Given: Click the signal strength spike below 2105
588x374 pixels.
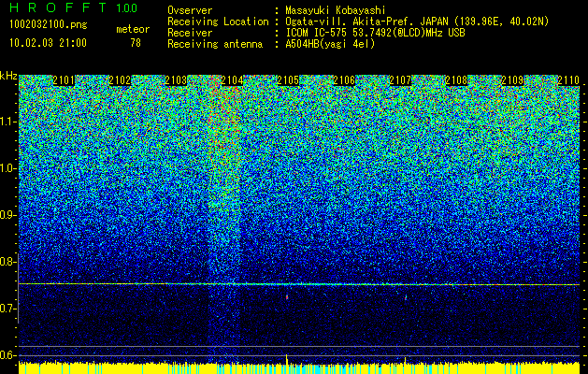Looking at the screenshot, I should tap(287, 359).
